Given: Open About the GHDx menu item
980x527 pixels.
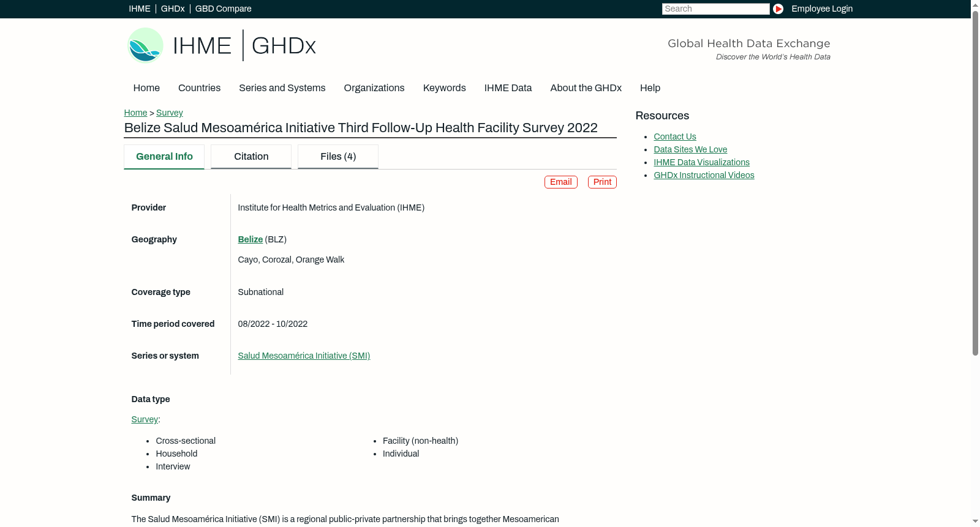Looking at the screenshot, I should pos(586,88).
